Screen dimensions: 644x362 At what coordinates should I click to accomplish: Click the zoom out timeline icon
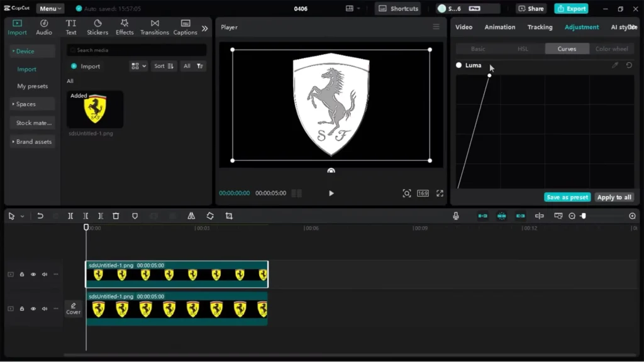coord(572,216)
